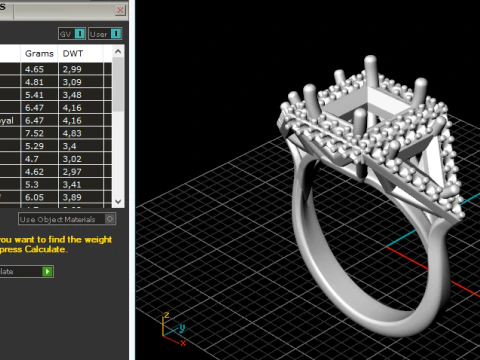Screen dimensions: 480x360
Task: Select the 4,83 DWT cell
Action: pyautogui.click(x=81, y=133)
